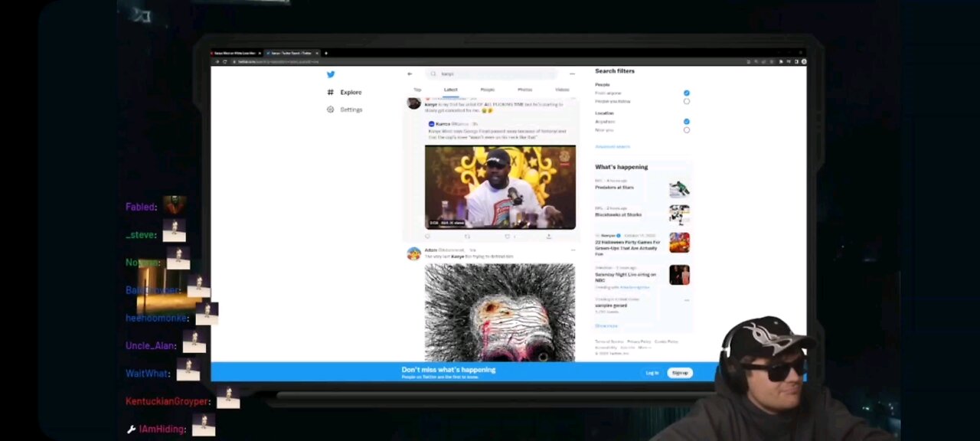Click the Sign up button on banner
The image size is (980, 441).
click(x=680, y=373)
